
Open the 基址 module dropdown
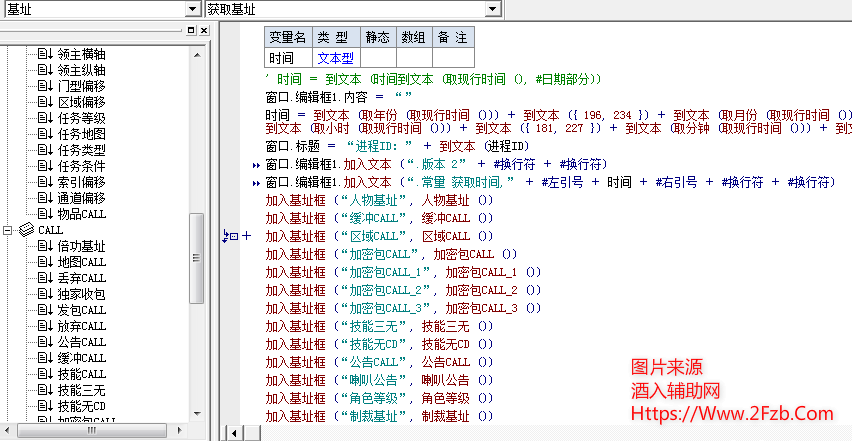click(192, 9)
